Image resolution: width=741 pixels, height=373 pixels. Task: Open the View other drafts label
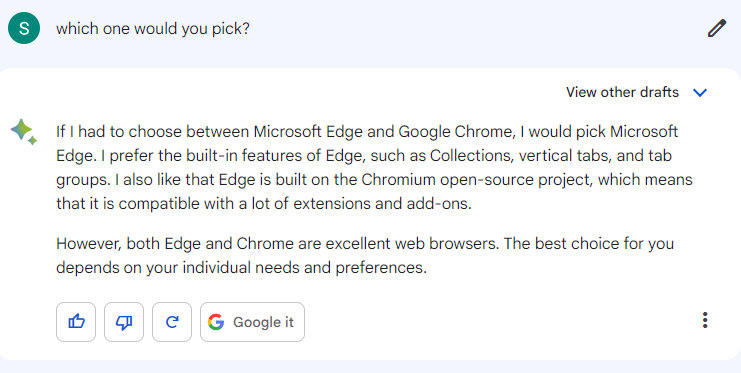[x=622, y=92]
